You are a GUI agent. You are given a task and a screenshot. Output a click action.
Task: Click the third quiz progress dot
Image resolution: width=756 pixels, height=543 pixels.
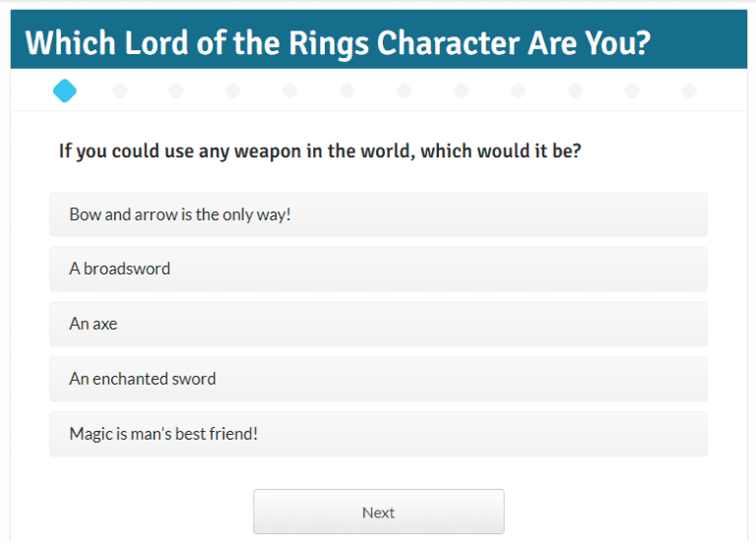point(176,91)
